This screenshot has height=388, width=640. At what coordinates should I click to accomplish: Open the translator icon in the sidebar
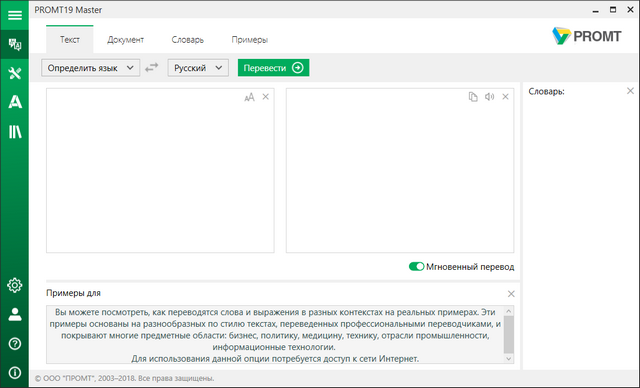coord(15,44)
